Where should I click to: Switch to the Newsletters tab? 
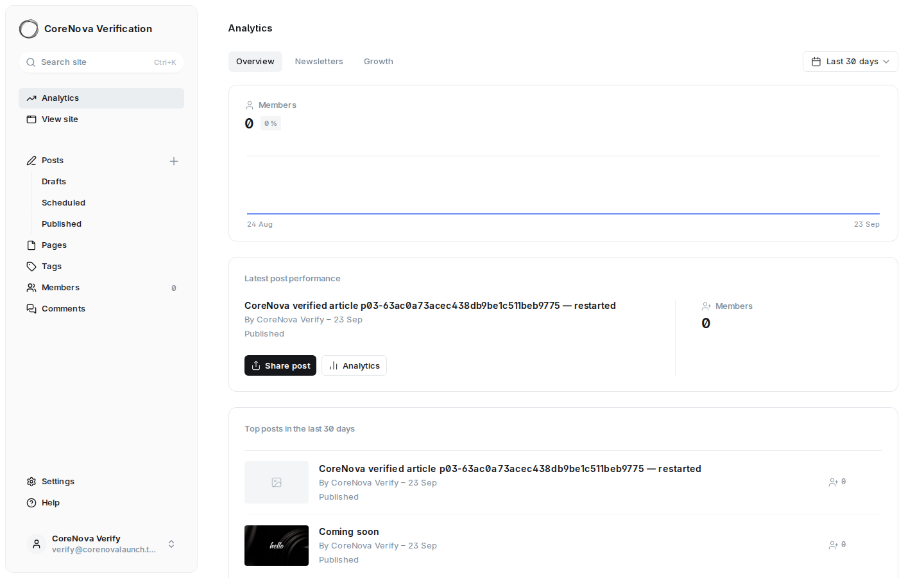coord(319,62)
